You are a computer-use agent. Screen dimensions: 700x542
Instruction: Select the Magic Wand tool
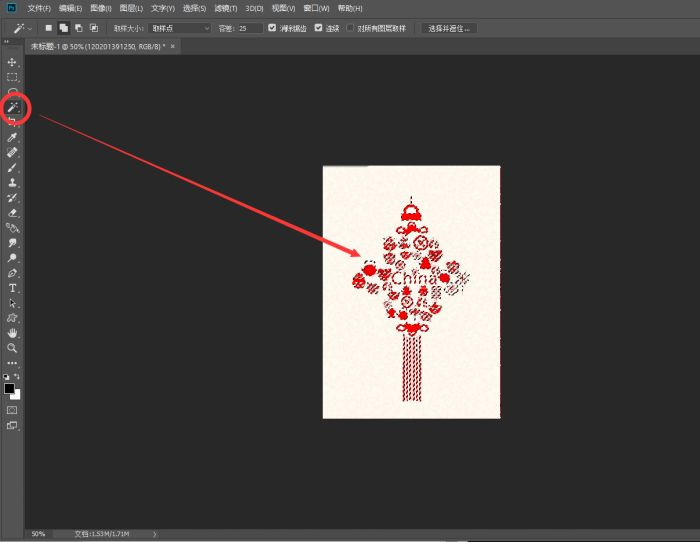pos(13,106)
